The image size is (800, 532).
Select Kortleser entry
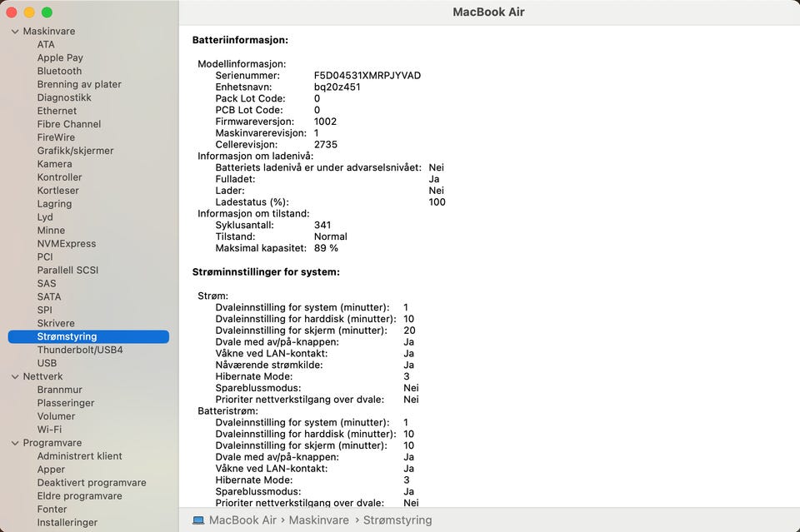(58, 190)
